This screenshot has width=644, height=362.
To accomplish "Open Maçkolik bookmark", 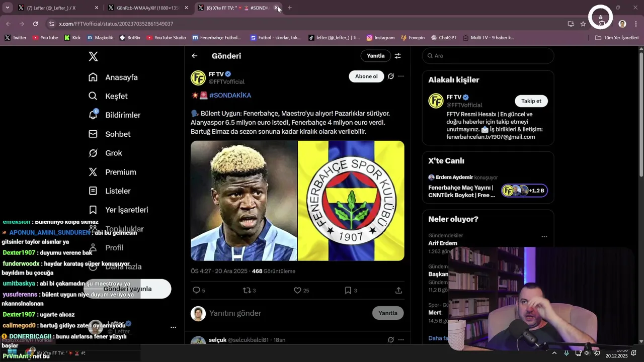I will click(x=100, y=38).
